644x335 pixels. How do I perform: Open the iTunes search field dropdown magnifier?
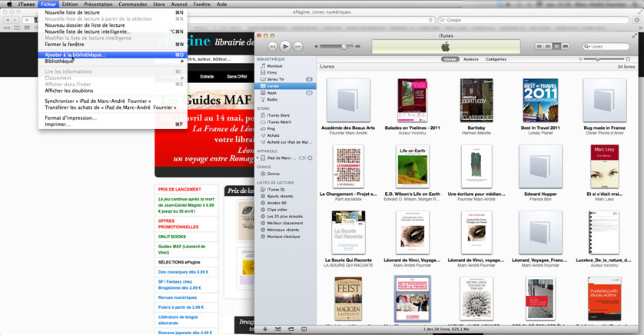point(587,46)
